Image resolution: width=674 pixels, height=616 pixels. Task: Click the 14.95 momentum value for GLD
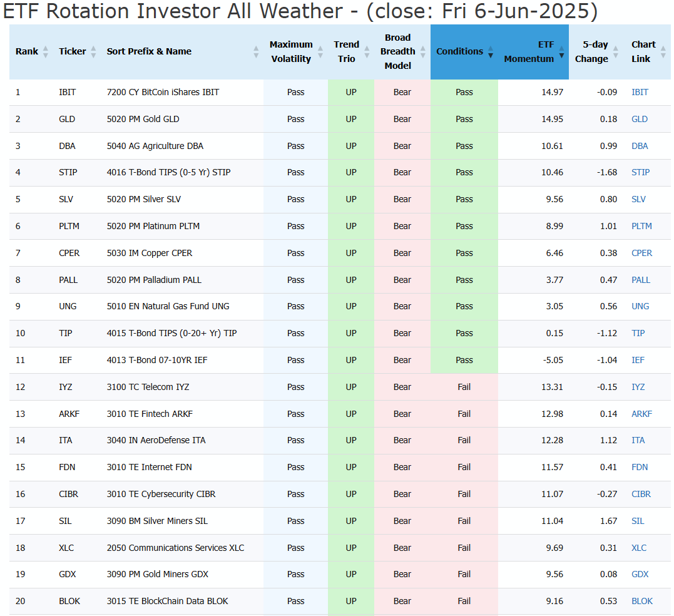(552, 119)
